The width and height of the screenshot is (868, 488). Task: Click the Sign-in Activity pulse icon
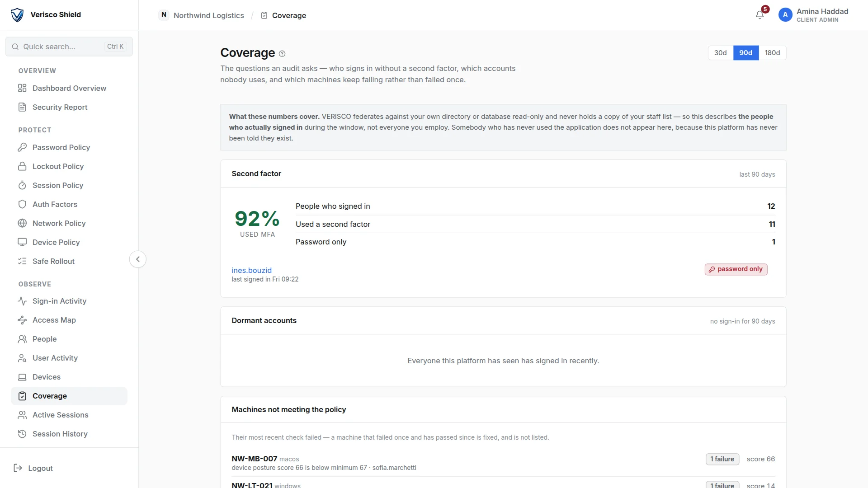[x=22, y=301]
